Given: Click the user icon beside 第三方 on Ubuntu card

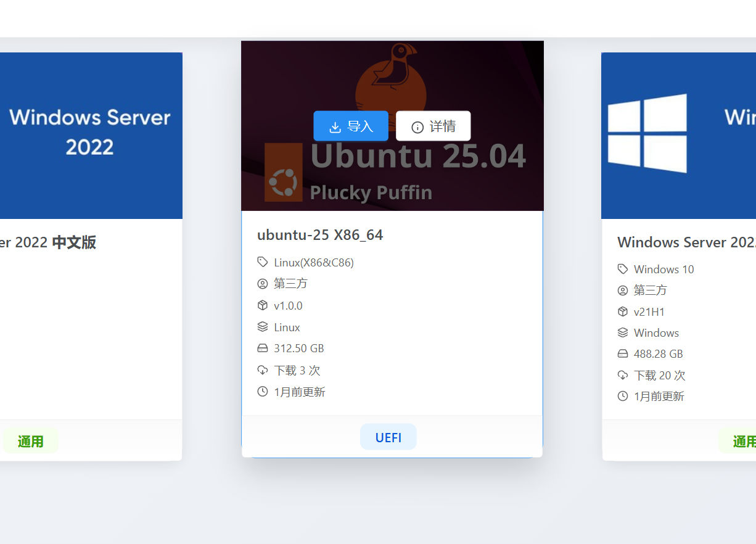Looking at the screenshot, I should (263, 284).
